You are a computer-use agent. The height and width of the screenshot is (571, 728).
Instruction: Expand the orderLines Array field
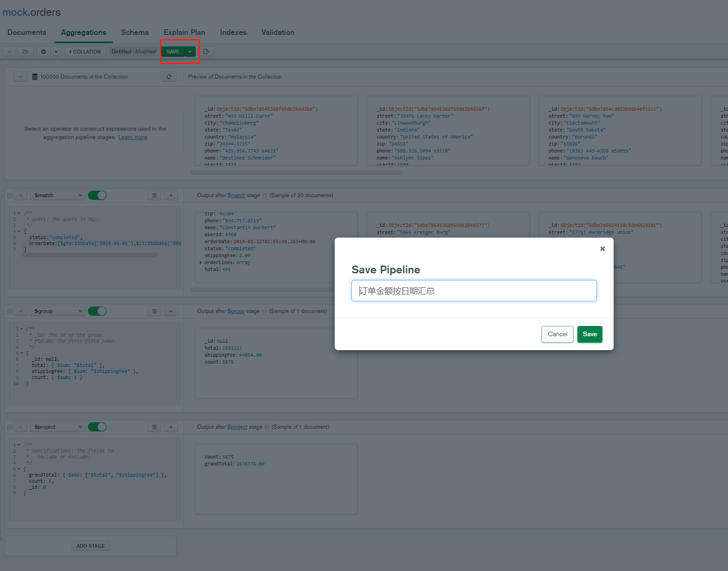(x=201, y=263)
